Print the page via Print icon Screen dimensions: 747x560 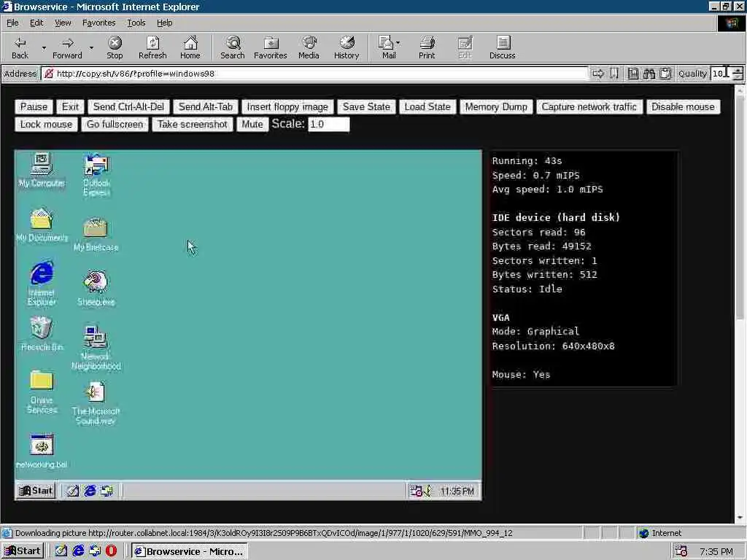(426, 47)
